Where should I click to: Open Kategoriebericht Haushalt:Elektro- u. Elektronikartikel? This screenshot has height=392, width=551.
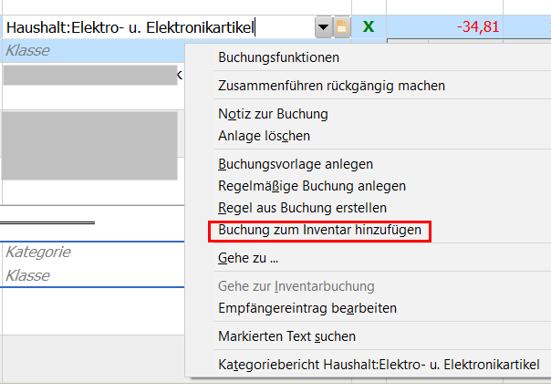[x=379, y=365]
